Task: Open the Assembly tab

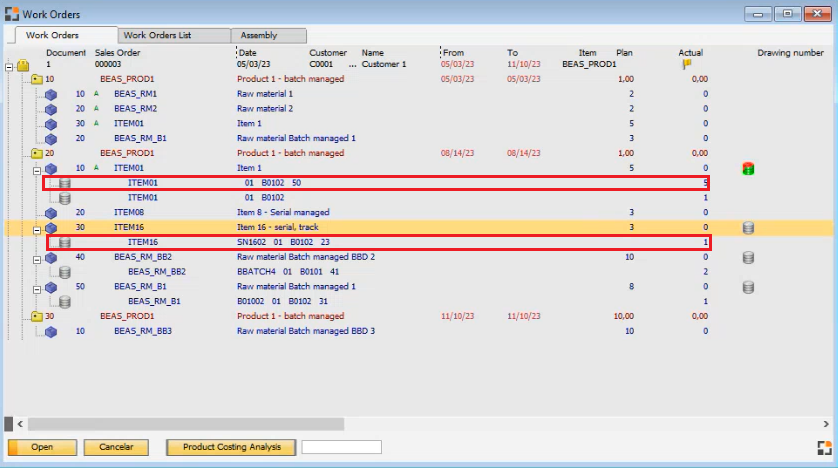Action: tap(259, 35)
